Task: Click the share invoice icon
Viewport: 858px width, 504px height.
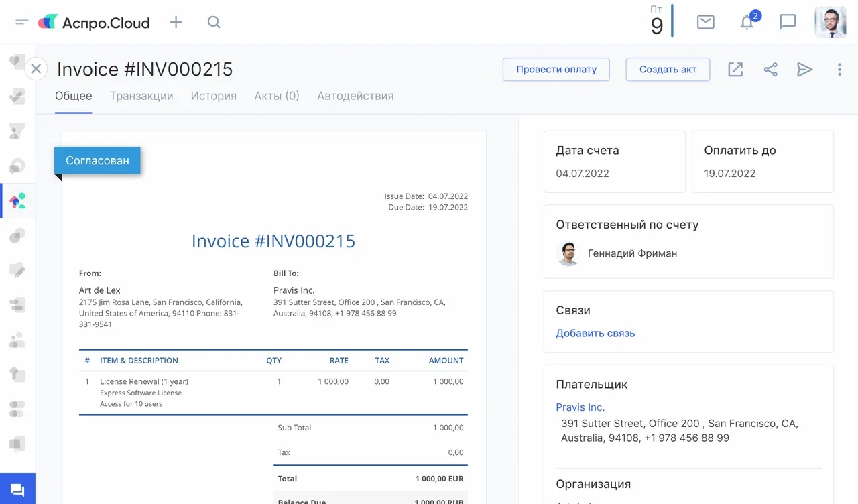Action: click(x=770, y=69)
